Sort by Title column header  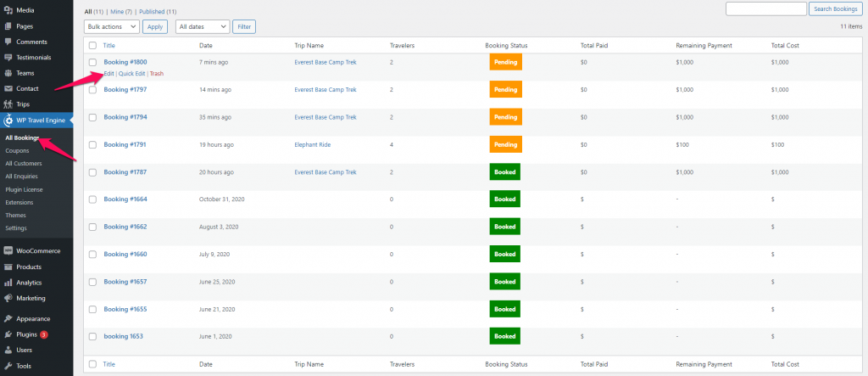tap(109, 46)
